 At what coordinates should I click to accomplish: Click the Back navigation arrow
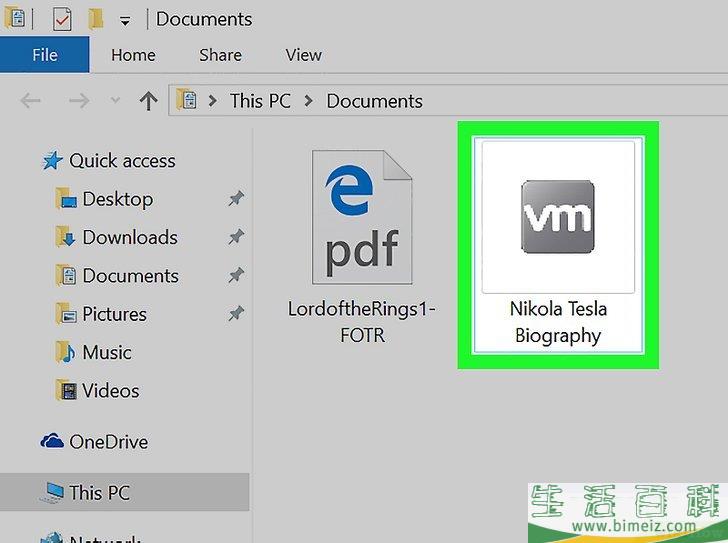point(31,100)
